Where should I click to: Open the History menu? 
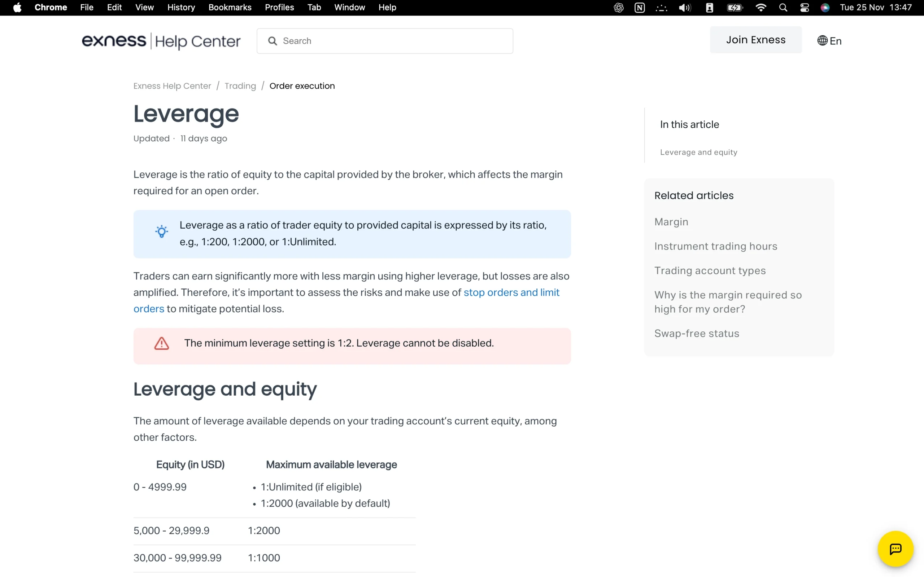tap(181, 8)
